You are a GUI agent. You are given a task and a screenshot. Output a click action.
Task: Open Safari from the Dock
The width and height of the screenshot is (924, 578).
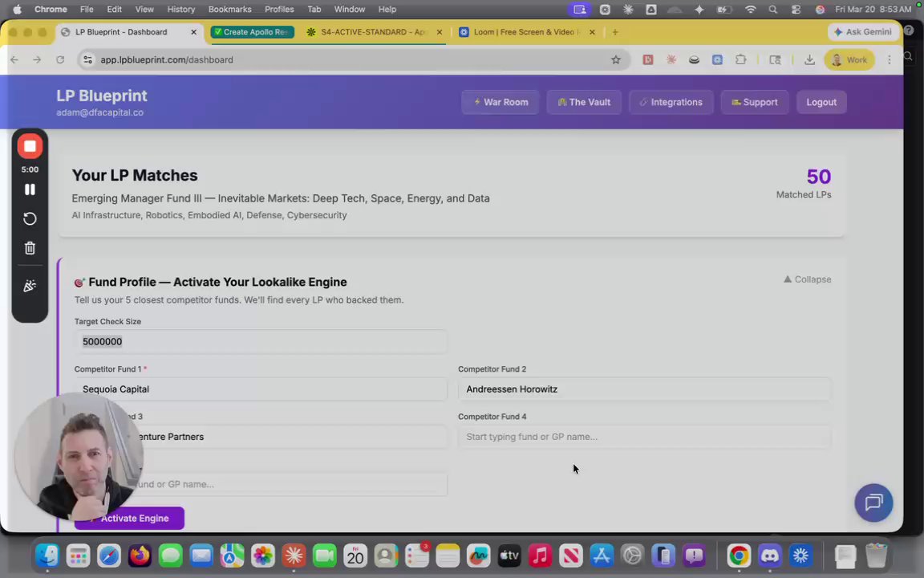[109, 556]
